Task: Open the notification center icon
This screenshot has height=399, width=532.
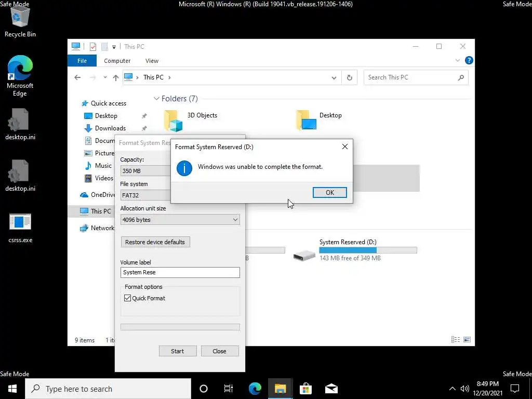Action: (x=515, y=389)
